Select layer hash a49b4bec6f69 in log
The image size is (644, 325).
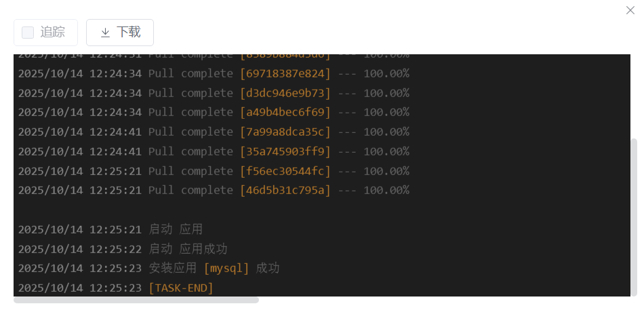[x=285, y=112]
